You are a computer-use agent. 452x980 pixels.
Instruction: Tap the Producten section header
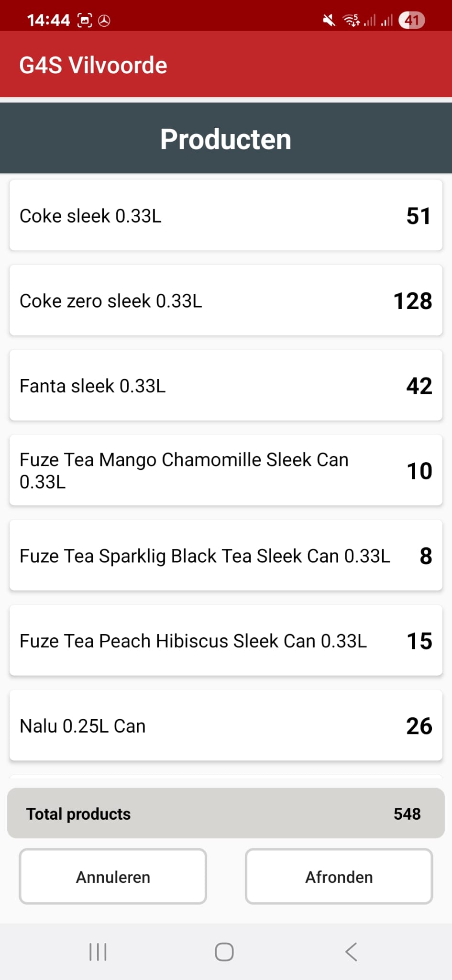[226, 139]
